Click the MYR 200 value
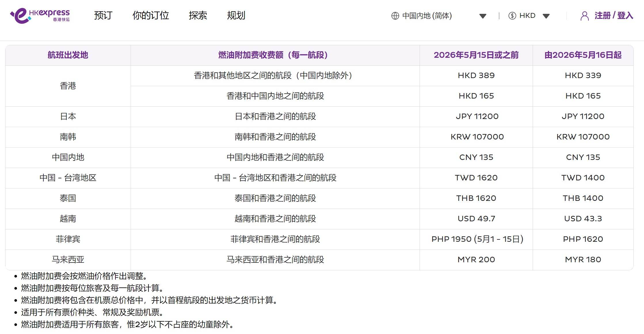 coord(476,260)
